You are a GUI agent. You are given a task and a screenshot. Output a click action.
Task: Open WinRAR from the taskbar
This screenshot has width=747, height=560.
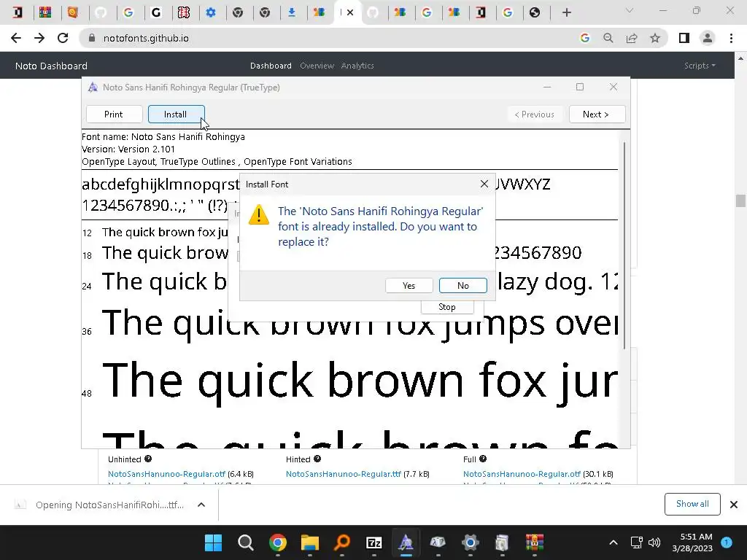[535, 542]
